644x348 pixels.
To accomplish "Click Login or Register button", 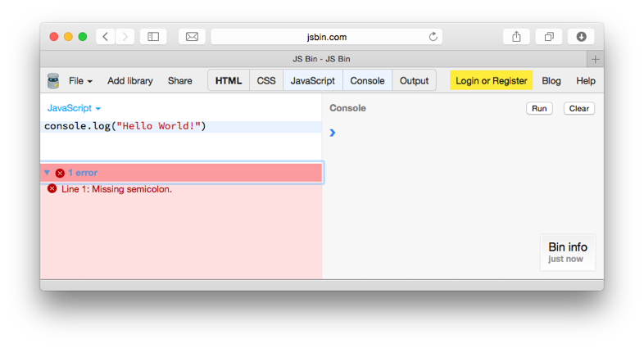I will pos(492,81).
